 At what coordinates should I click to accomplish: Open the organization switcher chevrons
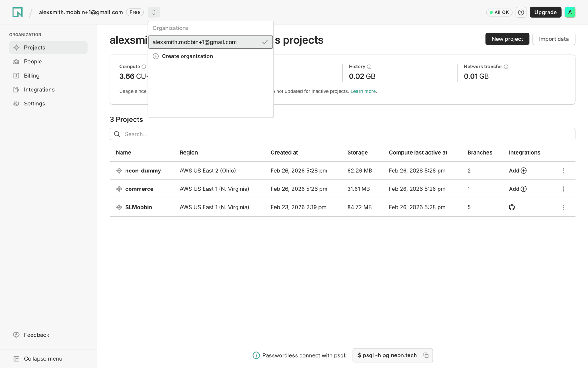pos(154,12)
